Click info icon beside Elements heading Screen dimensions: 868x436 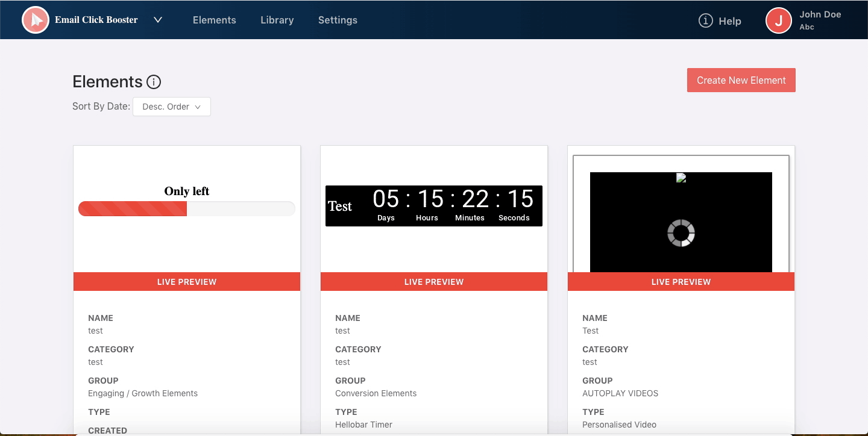154,82
